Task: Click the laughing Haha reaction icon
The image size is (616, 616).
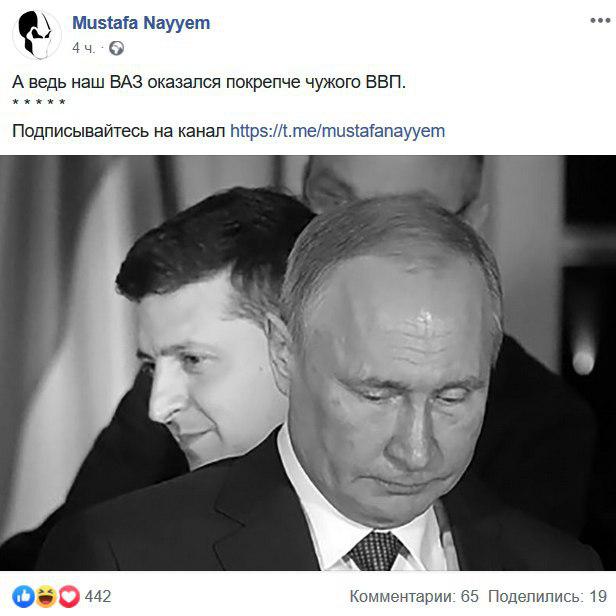Action: pos(46,596)
